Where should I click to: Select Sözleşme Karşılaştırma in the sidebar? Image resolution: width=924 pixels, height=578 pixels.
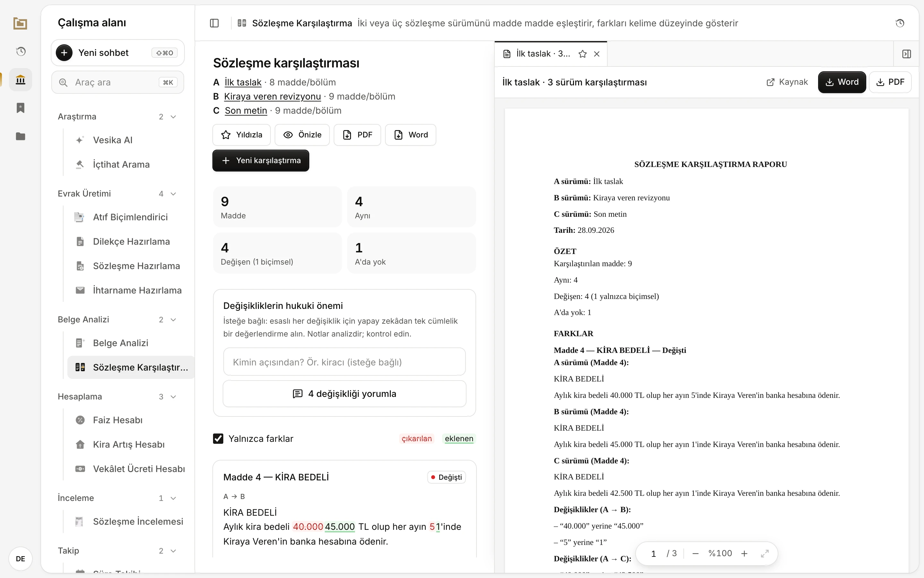point(131,367)
